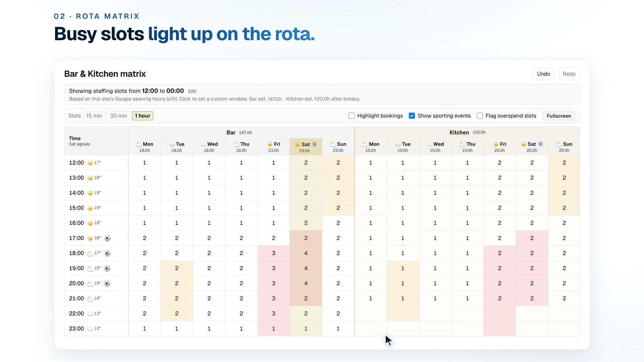The width and height of the screenshot is (644, 362).
Task: Click empty Kitchen Mon 22:00 cell
Action: pyautogui.click(x=371, y=313)
